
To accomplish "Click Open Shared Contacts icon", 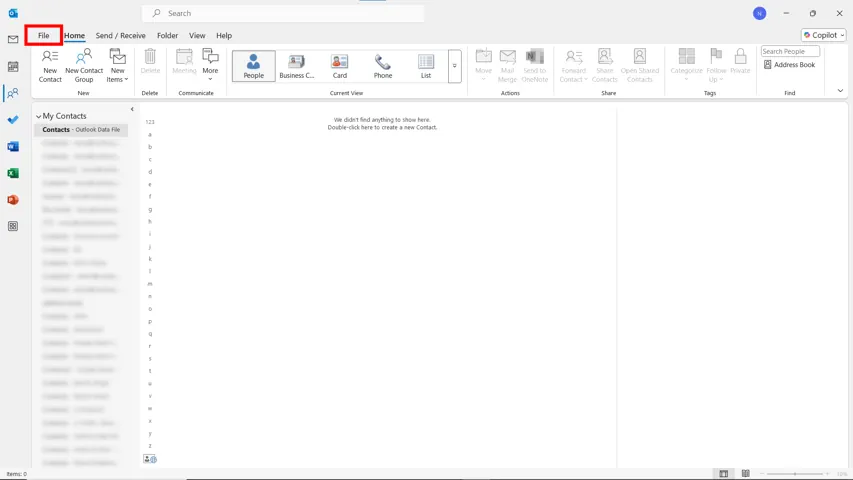I will tap(640, 65).
